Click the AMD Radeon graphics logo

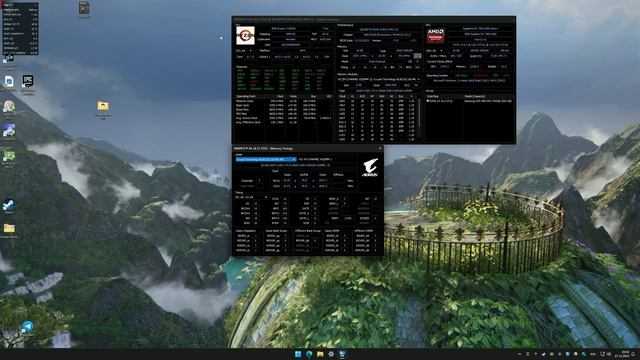click(x=436, y=36)
